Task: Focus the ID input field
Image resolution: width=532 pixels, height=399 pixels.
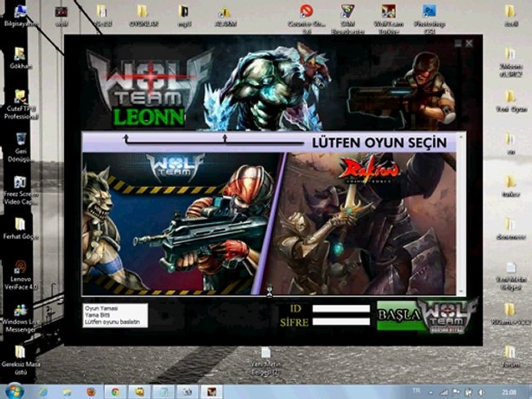Action: pos(341,309)
